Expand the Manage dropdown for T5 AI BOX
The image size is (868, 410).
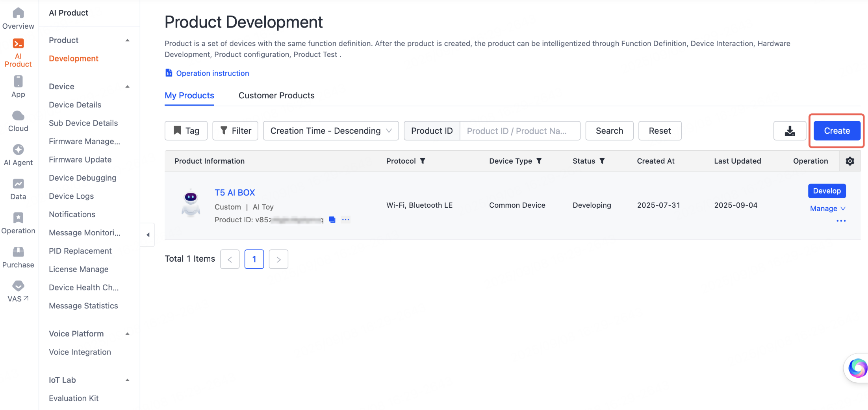click(827, 209)
